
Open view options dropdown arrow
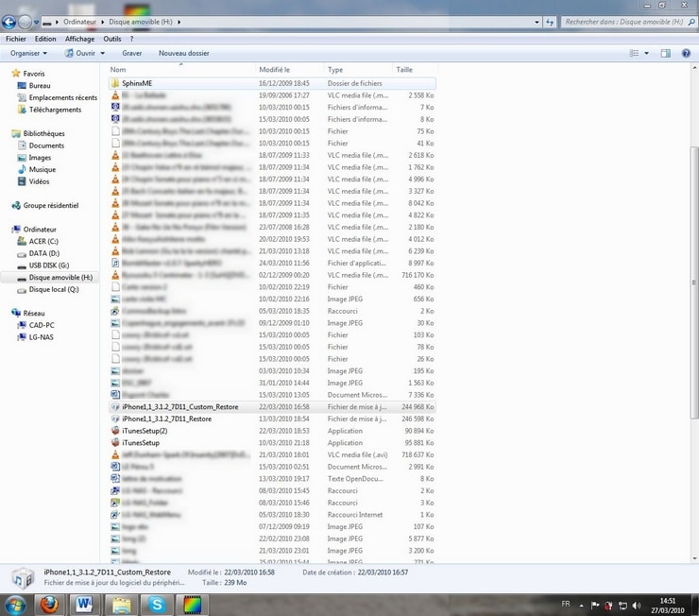pyautogui.click(x=646, y=54)
